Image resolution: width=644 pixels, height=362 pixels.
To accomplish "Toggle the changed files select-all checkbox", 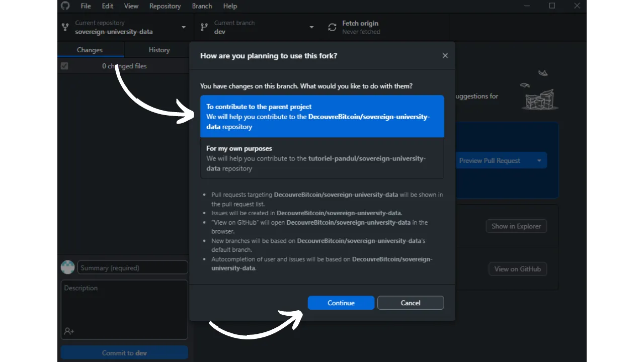I will click(64, 66).
